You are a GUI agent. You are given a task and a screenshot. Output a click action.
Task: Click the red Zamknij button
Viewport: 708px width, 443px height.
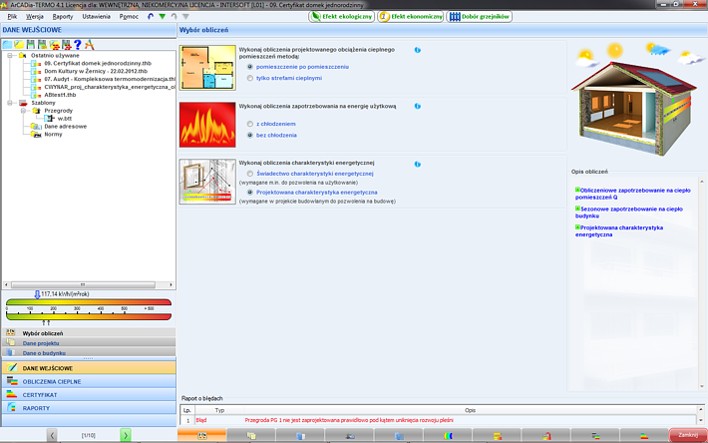tap(687, 435)
